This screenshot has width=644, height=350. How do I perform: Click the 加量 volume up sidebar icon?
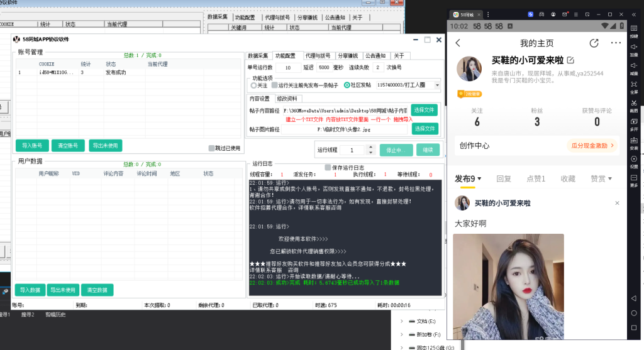[634, 48]
